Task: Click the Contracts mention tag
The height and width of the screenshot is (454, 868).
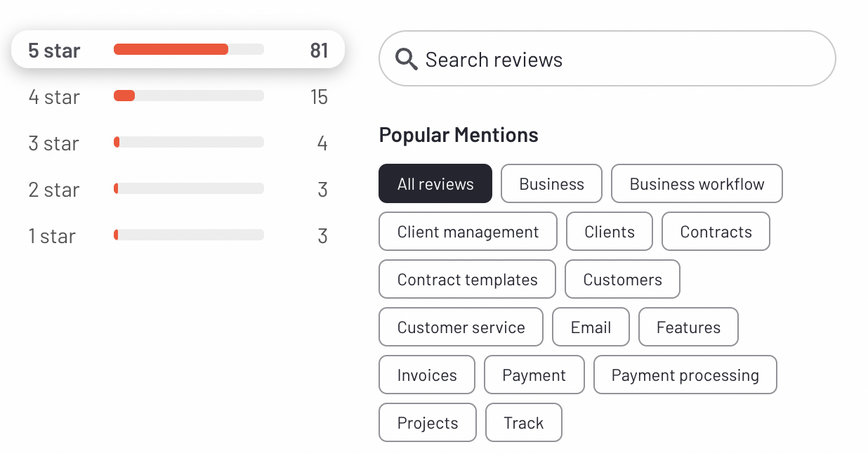Action: 716,232
